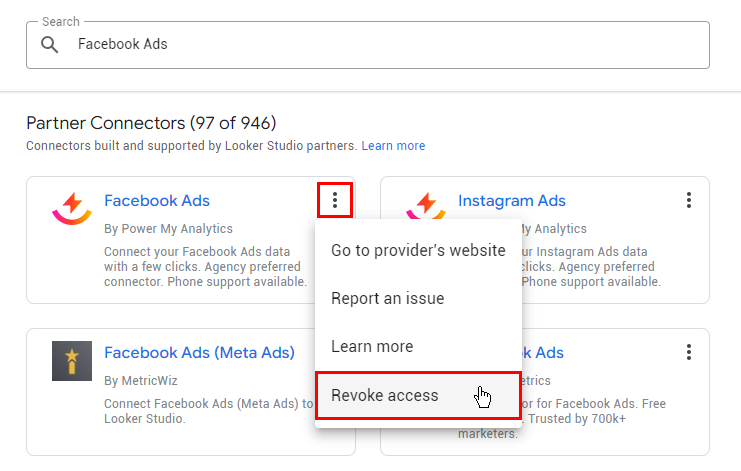Toggle the three-dot menu on Facebook Ads card
Viewport: 741px width, 471px height.
coord(335,201)
